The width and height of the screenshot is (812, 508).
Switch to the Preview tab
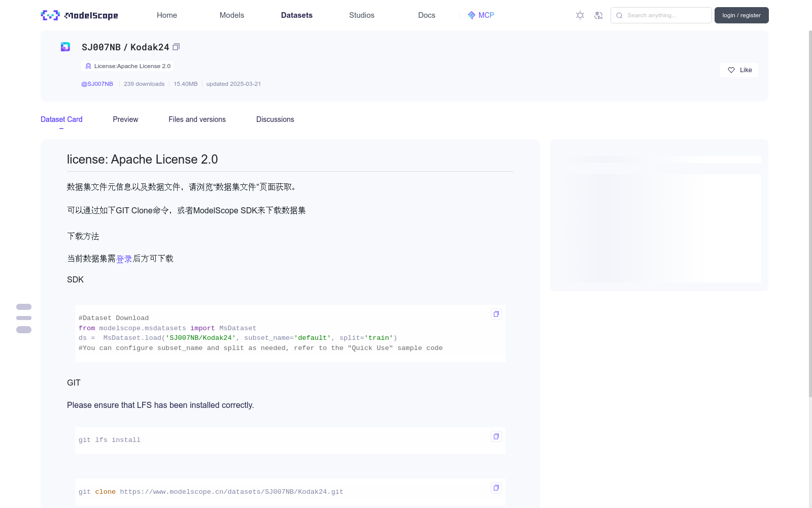pos(125,119)
